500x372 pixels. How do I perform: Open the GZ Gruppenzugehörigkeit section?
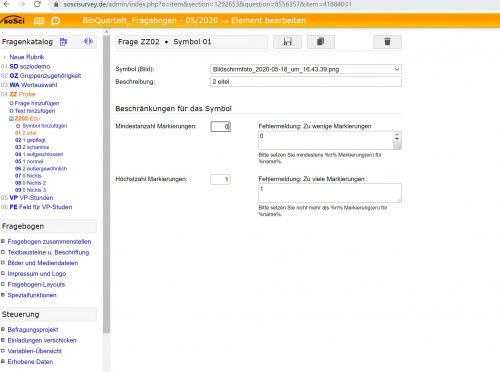point(45,76)
